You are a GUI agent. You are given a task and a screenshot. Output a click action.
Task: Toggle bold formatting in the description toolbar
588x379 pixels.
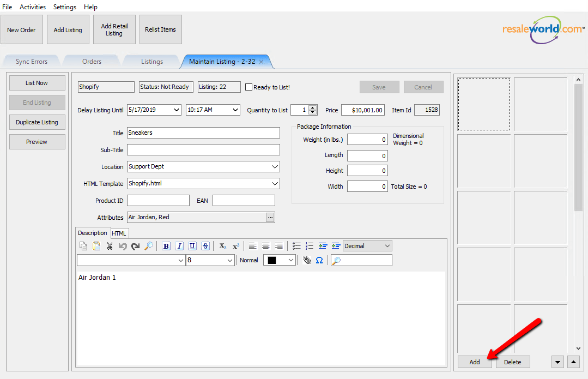point(166,246)
